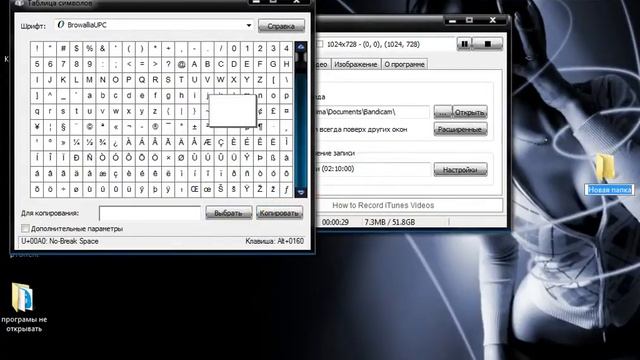This screenshot has width=640, height=360.
Task: Select the capital Q character cell
Action: 142,80
